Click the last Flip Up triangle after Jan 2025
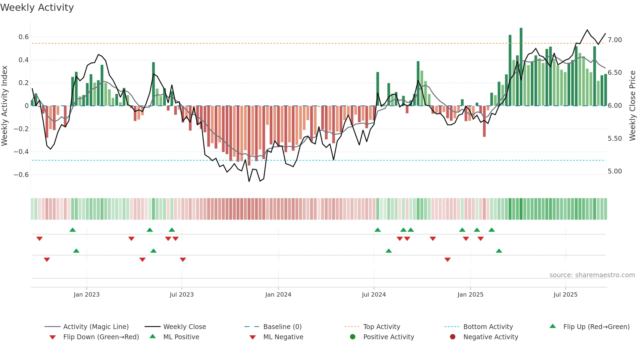Image resolution: width=644 pixels, height=362 pixels. (492, 230)
